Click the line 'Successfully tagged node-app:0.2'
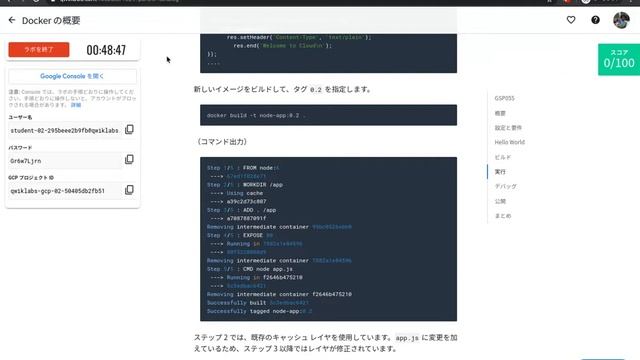This screenshot has height=360, width=640. point(260,311)
